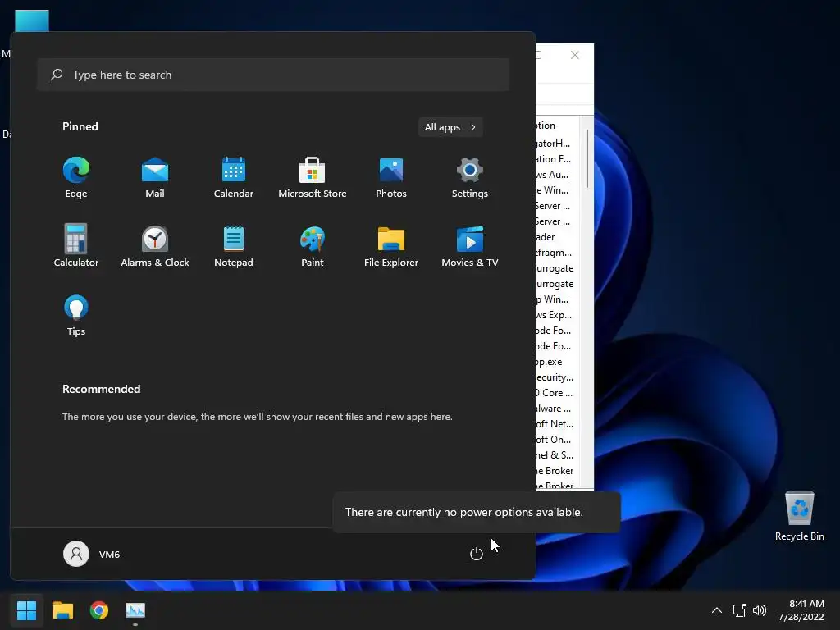This screenshot has width=840, height=630.
Task: Select the 'oft Net...' row in background list
Action: [x=555, y=424]
